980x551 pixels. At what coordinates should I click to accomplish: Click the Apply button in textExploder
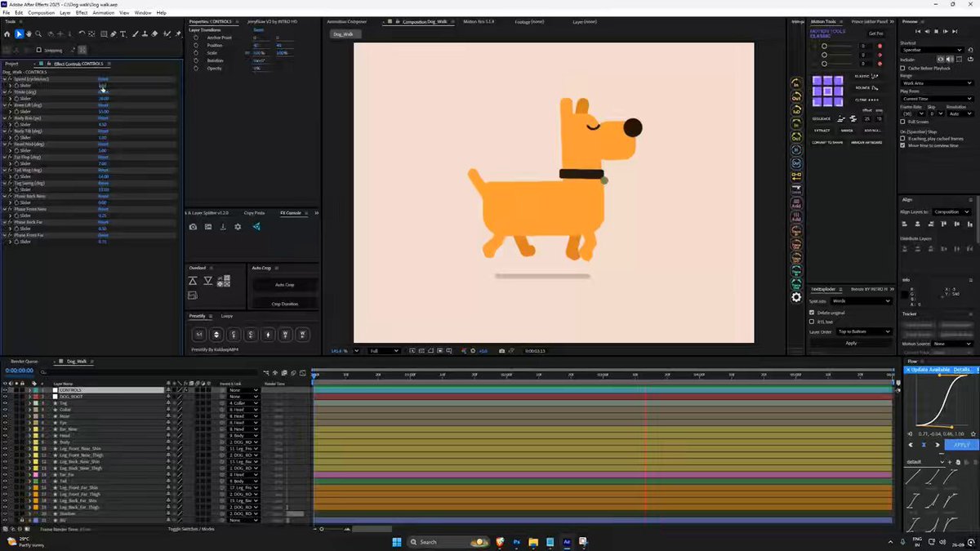point(851,343)
